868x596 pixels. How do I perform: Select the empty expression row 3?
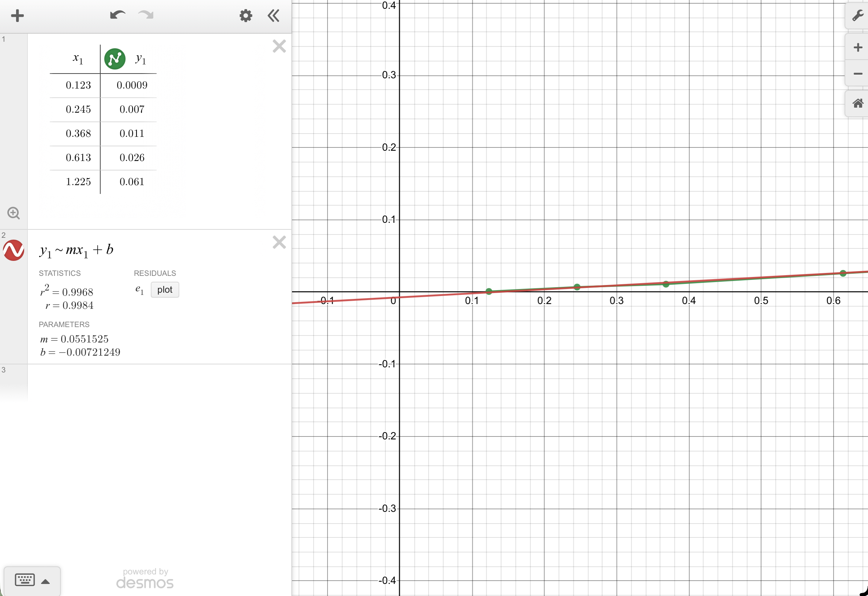coord(149,381)
